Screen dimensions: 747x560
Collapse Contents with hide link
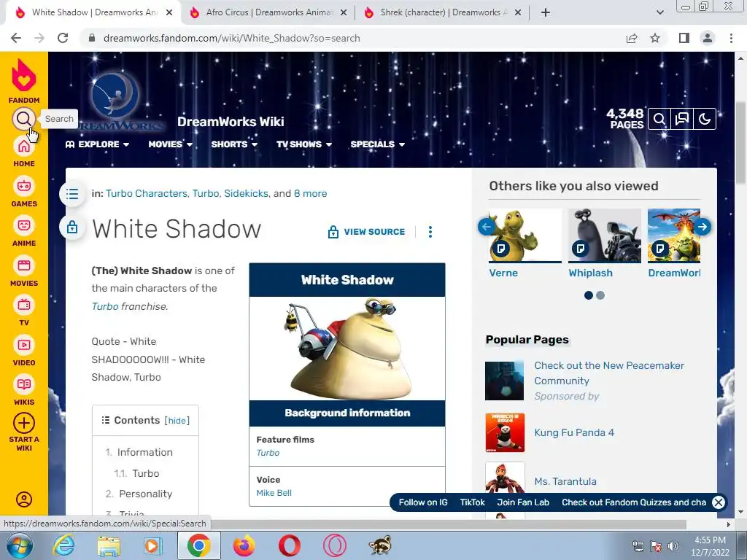click(x=177, y=421)
